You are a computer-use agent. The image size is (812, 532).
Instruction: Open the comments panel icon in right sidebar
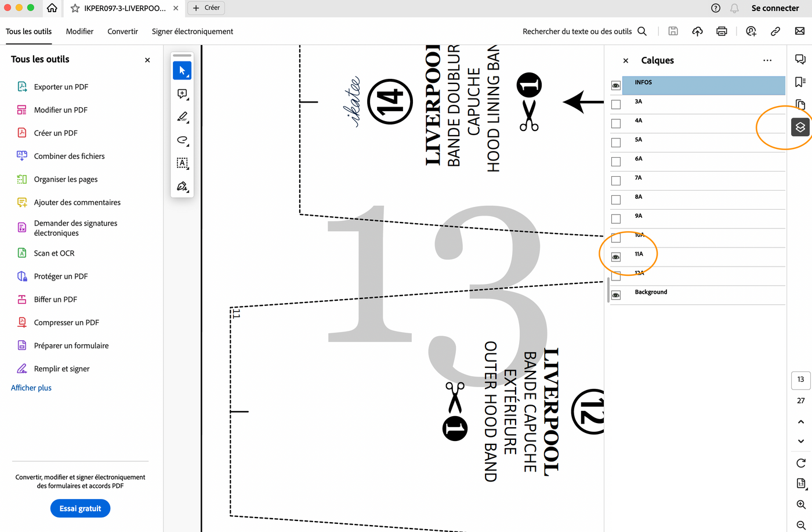[x=800, y=60]
